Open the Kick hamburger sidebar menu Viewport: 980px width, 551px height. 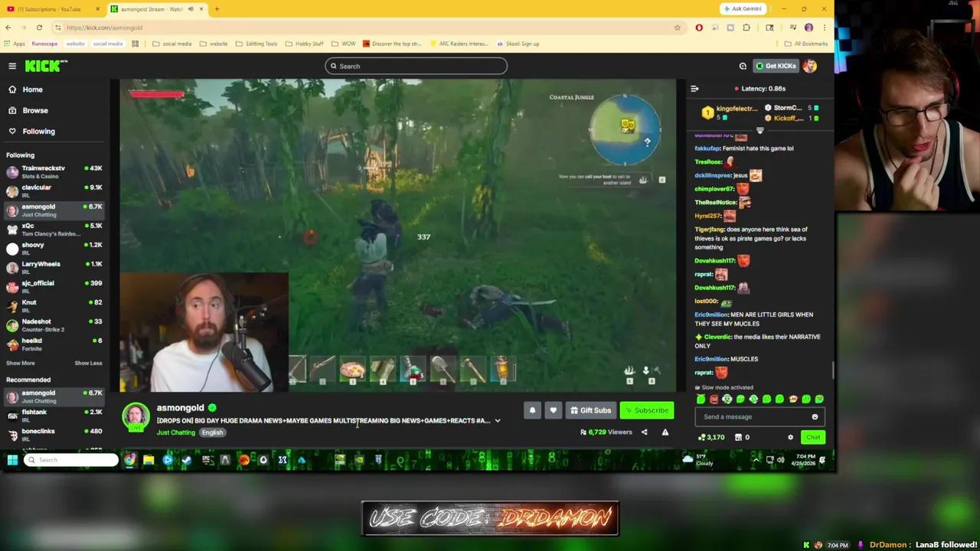[12, 66]
